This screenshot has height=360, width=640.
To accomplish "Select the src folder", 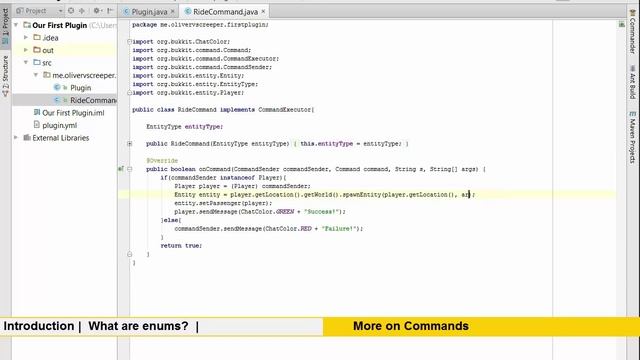I will coord(47,63).
